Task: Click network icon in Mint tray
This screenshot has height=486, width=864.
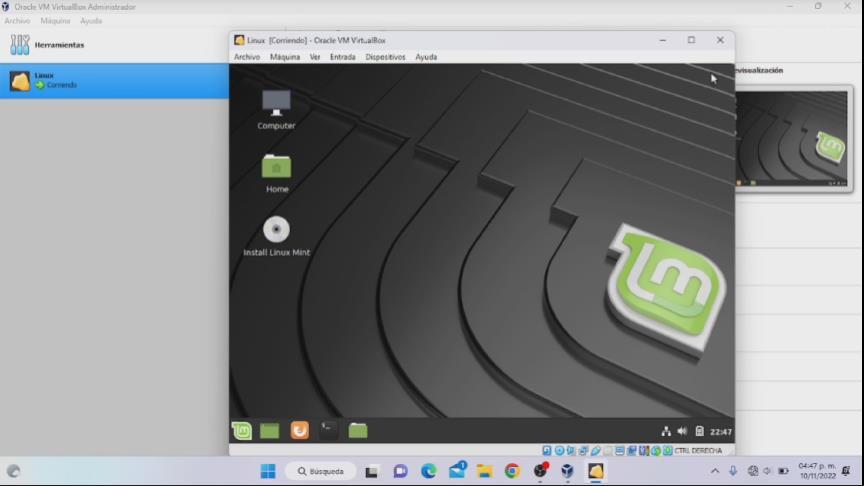Action: (666, 431)
